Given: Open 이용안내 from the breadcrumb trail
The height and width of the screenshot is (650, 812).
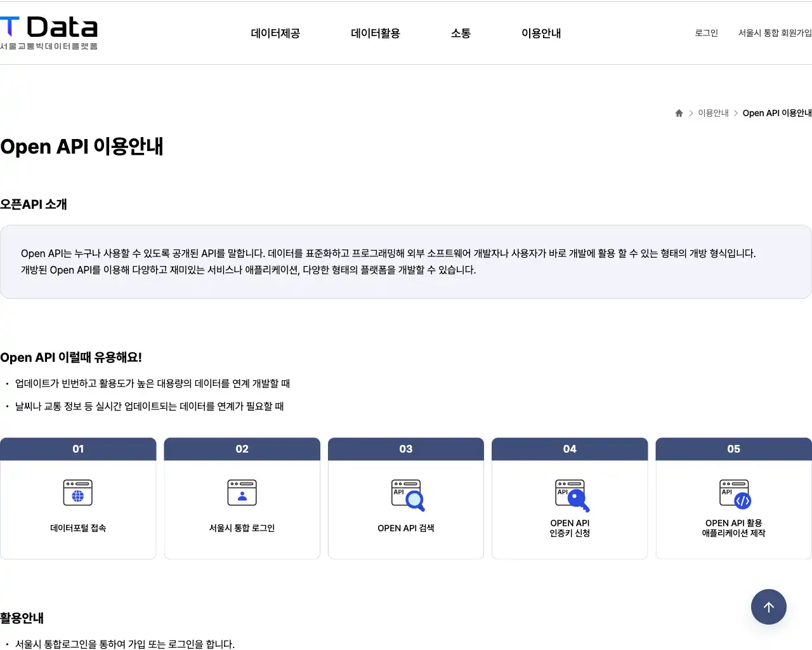Looking at the screenshot, I should (713, 112).
